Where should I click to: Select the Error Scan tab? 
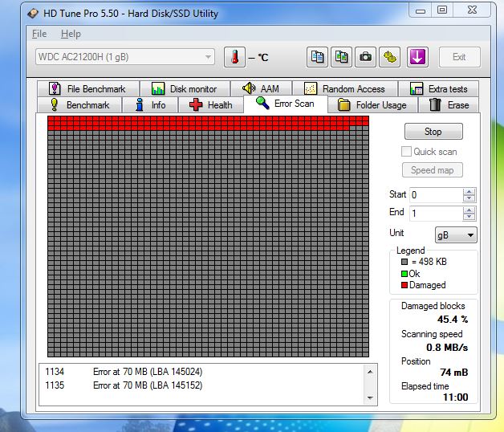(x=286, y=104)
